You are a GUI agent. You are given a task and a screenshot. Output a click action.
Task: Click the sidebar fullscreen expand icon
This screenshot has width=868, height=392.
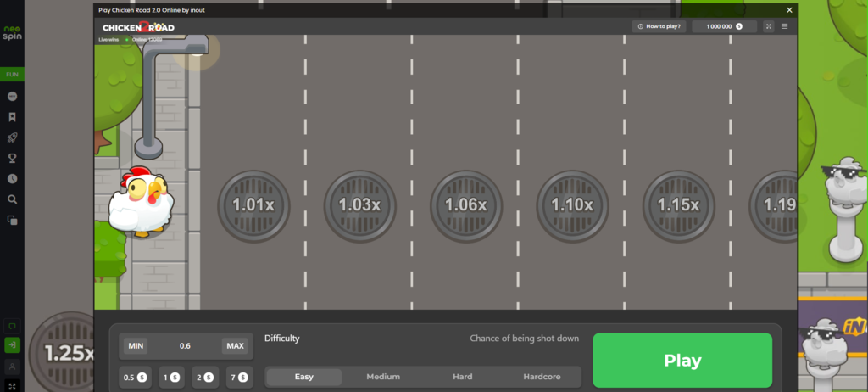pos(12,385)
